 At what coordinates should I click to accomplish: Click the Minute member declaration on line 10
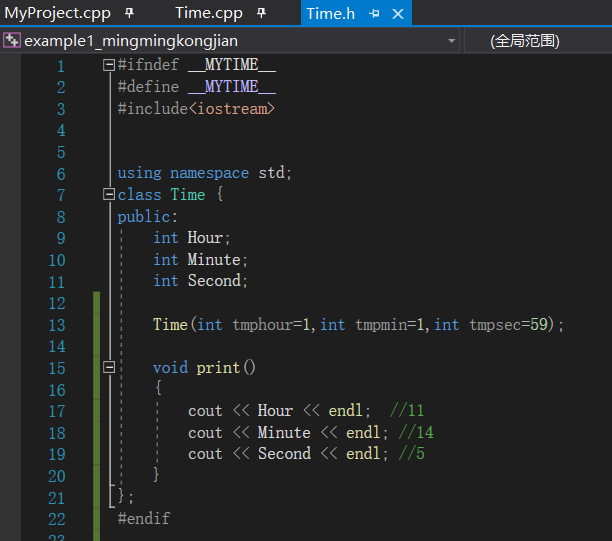(214, 260)
